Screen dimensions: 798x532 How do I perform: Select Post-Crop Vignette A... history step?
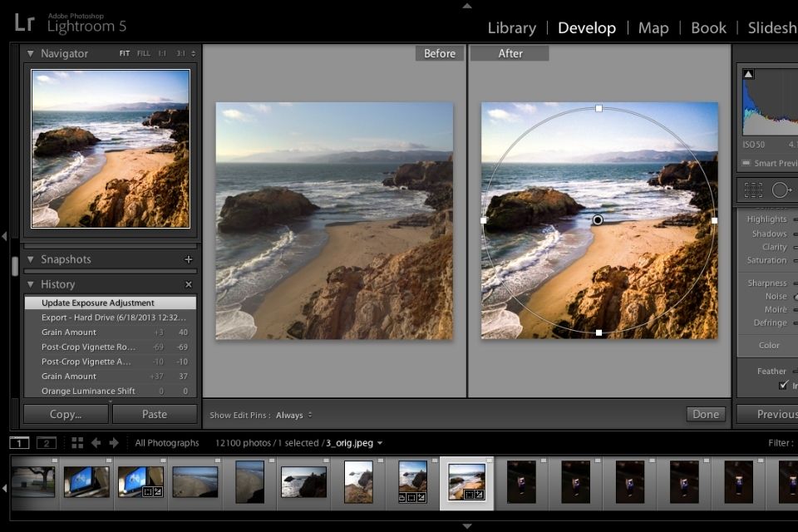pos(110,362)
